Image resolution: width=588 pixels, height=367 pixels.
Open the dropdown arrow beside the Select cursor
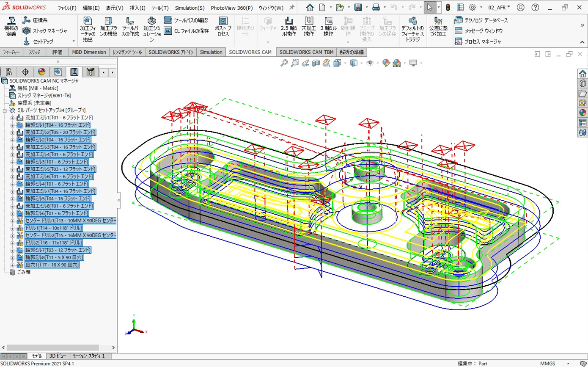(439, 7)
